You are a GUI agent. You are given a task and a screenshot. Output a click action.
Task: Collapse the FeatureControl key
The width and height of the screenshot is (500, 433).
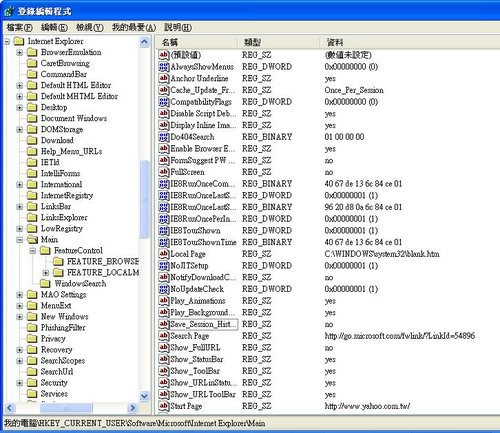click(x=33, y=251)
